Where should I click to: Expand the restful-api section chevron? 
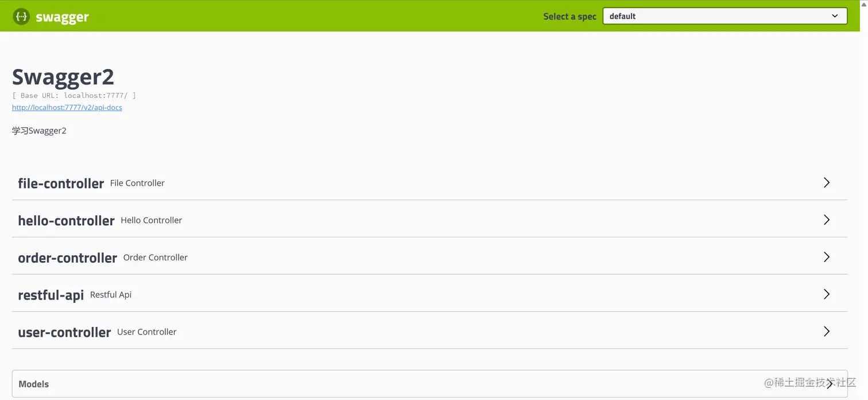(827, 294)
